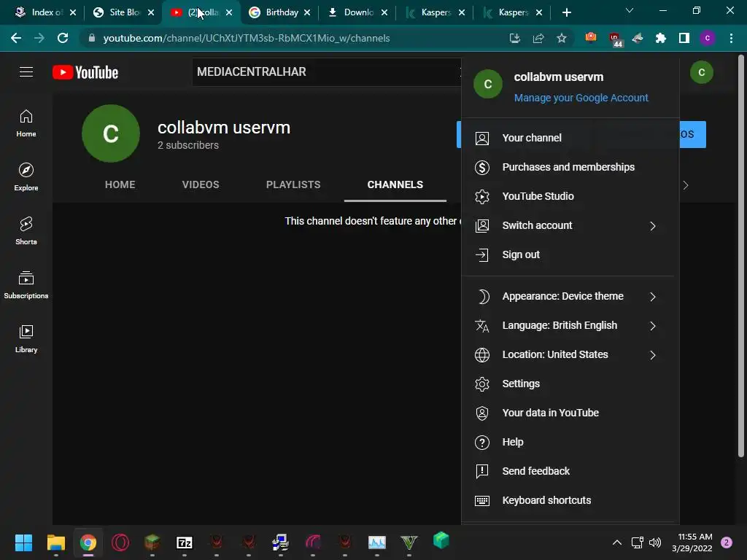Image resolution: width=747 pixels, height=560 pixels.
Task: Open the YouTube hamburger guide menu
Action: point(26,72)
